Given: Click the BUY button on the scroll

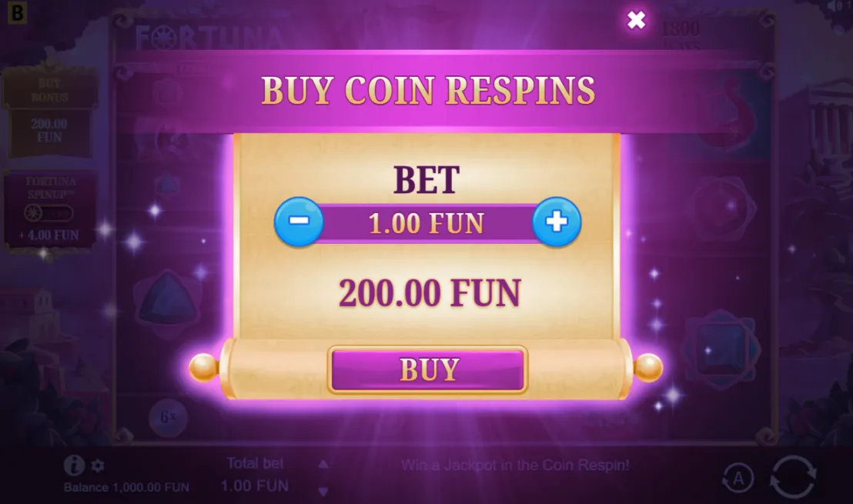Looking at the screenshot, I should tap(427, 369).
